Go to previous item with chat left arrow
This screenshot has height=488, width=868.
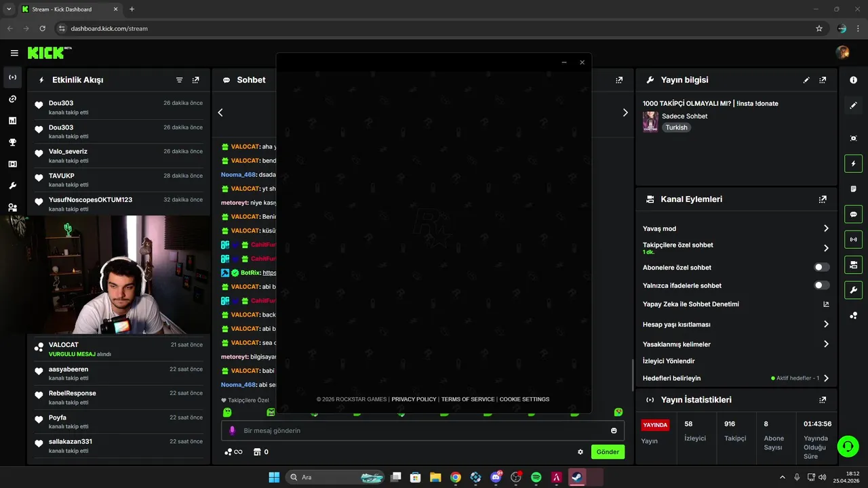(x=220, y=113)
